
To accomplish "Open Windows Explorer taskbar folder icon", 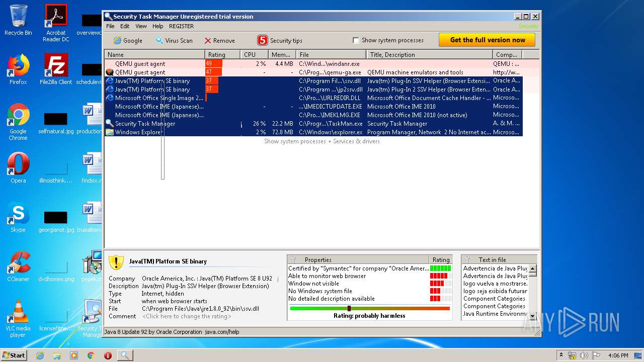I will [x=57, y=355].
